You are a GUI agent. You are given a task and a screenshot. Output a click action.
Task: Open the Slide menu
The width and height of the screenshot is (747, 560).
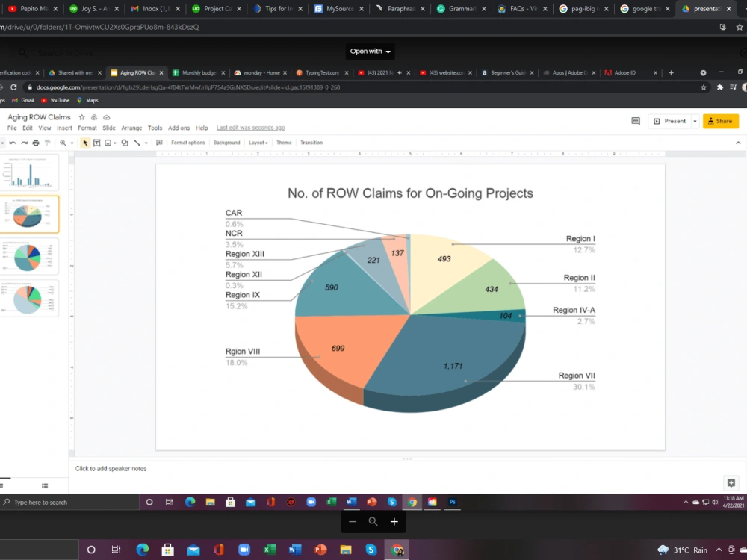click(109, 128)
